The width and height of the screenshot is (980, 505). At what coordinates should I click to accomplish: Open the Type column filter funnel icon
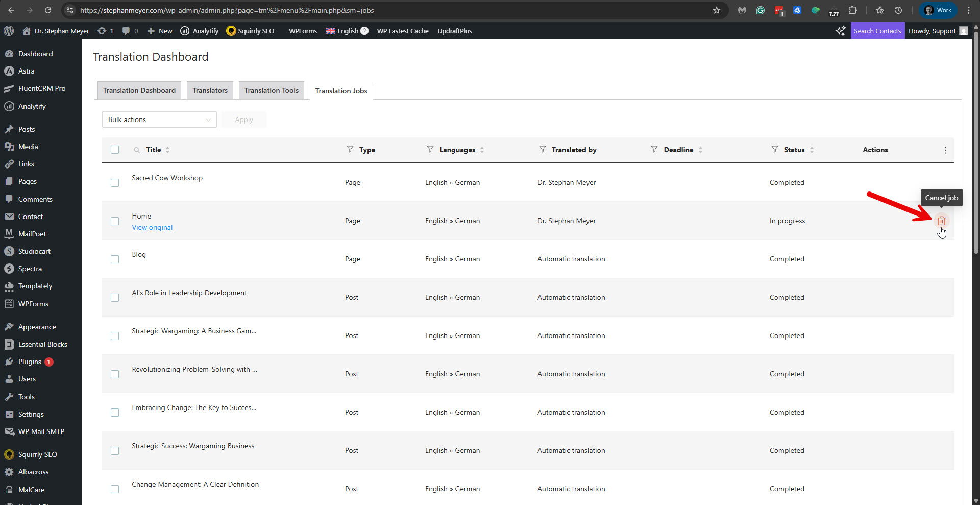click(350, 149)
